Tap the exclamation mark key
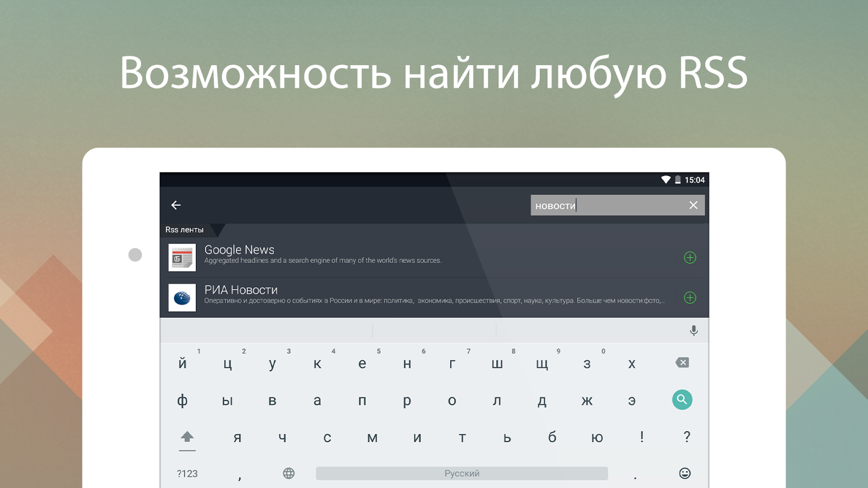This screenshot has width=868, height=488. point(642,436)
